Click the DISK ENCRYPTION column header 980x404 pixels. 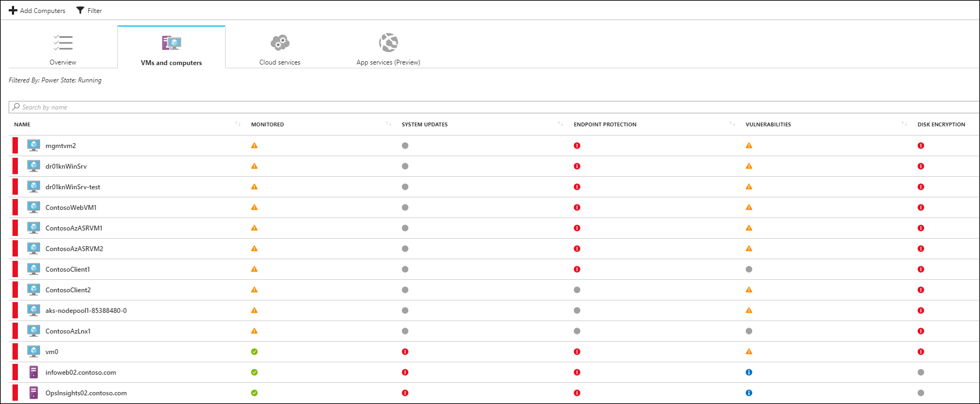point(941,124)
